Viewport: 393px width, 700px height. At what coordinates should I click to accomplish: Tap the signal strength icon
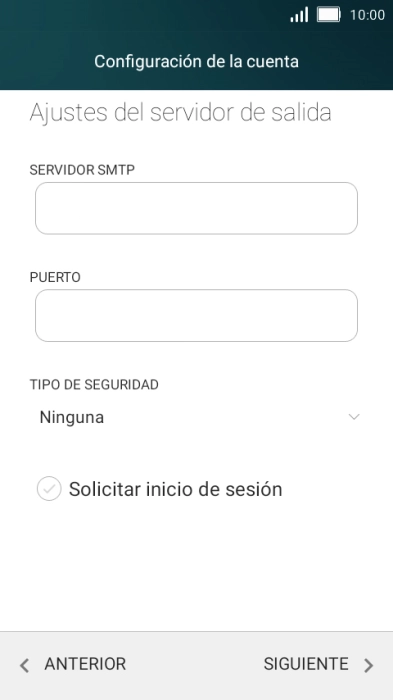click(299, 15)
